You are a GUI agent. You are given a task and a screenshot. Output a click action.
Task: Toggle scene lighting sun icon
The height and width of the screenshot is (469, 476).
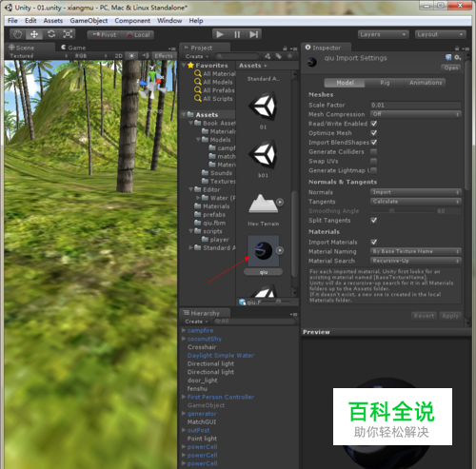click(x=131, y=56)
